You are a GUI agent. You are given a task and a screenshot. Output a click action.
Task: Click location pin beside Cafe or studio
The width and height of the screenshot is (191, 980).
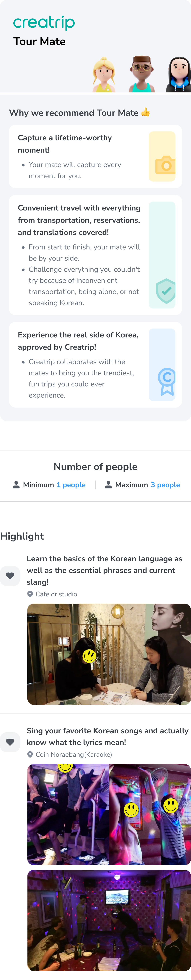[x=30, y=594]
